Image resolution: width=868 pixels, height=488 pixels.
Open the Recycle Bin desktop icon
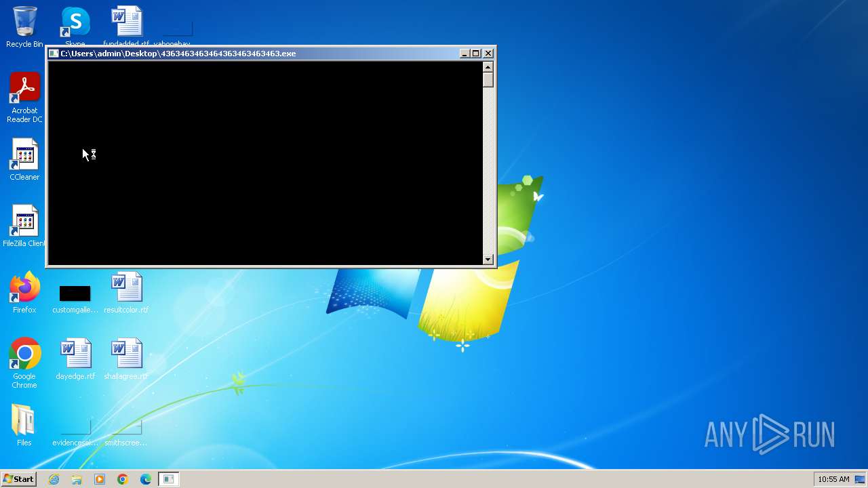click(24, 27)
